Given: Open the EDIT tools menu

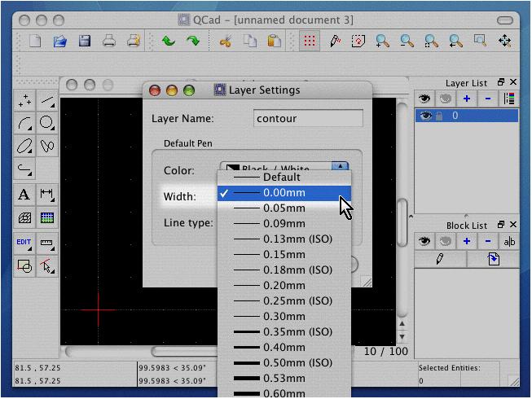Looking at the screenshot, I should pyautogui.click(x=24, y=243).
